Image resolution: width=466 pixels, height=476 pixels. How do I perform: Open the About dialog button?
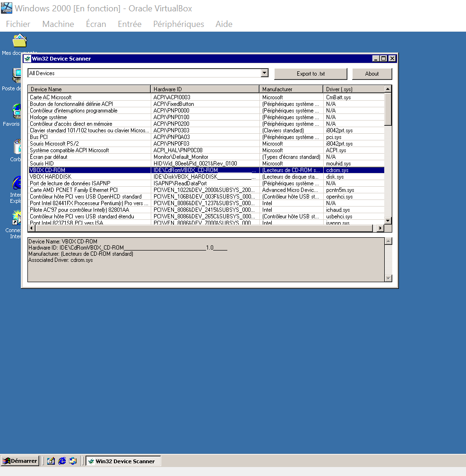[372, 74]
